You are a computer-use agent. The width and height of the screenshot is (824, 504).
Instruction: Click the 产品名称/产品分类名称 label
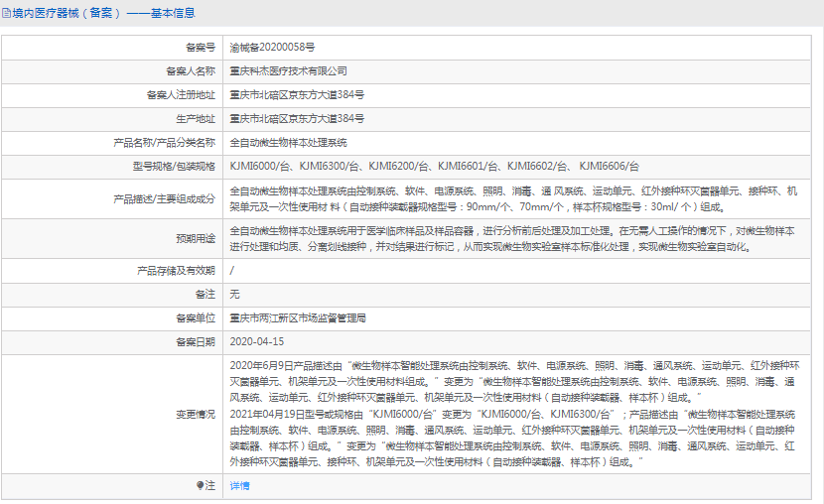point(165,143)
